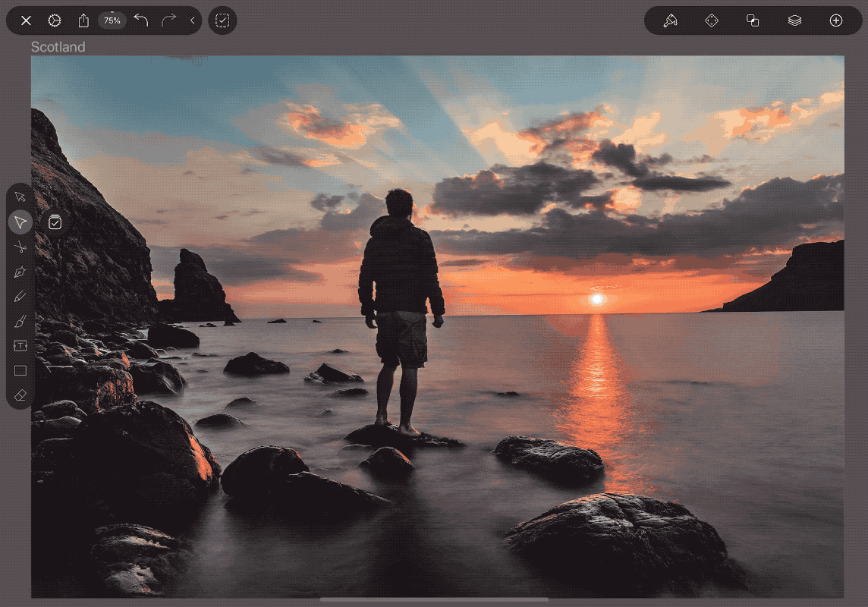Open the share/export icon
This screenshot has height=607, width=868.
[83, 20]
